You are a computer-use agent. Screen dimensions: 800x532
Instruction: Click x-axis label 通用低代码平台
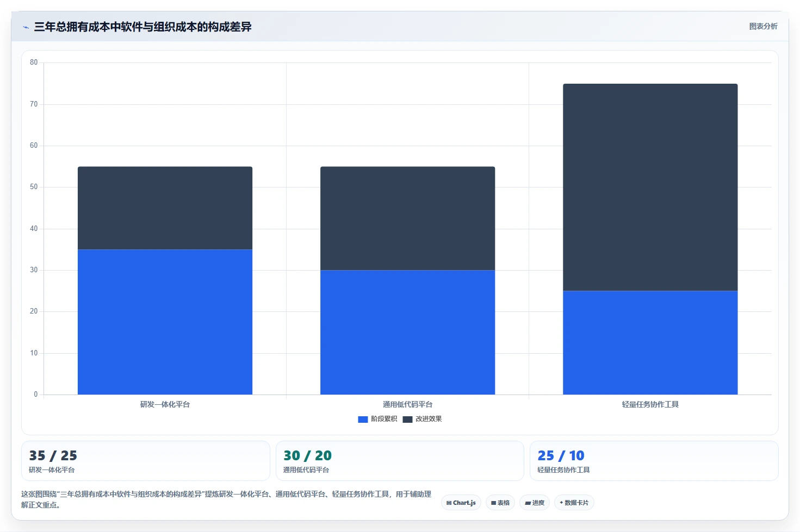(407, 404)
